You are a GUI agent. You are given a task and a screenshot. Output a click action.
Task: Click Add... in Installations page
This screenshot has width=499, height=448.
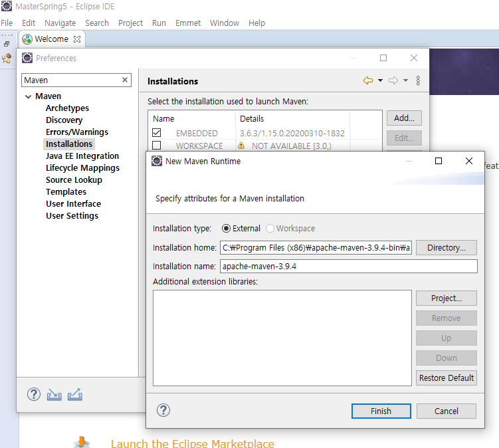coord(404,118)
